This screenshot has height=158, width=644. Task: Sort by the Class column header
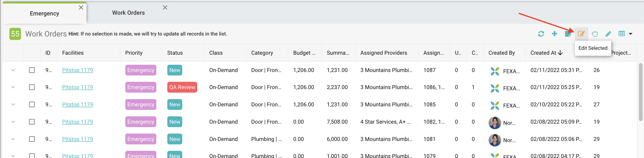(216, 53)
